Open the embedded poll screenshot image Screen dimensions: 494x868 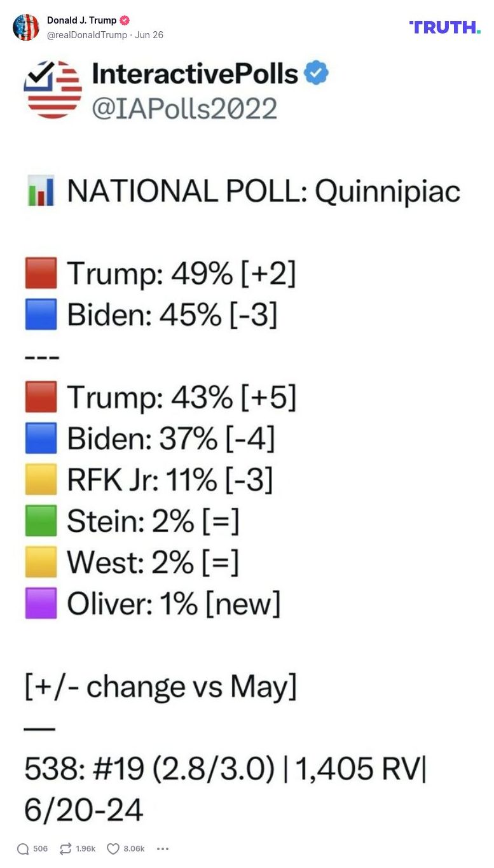[247, 439]
